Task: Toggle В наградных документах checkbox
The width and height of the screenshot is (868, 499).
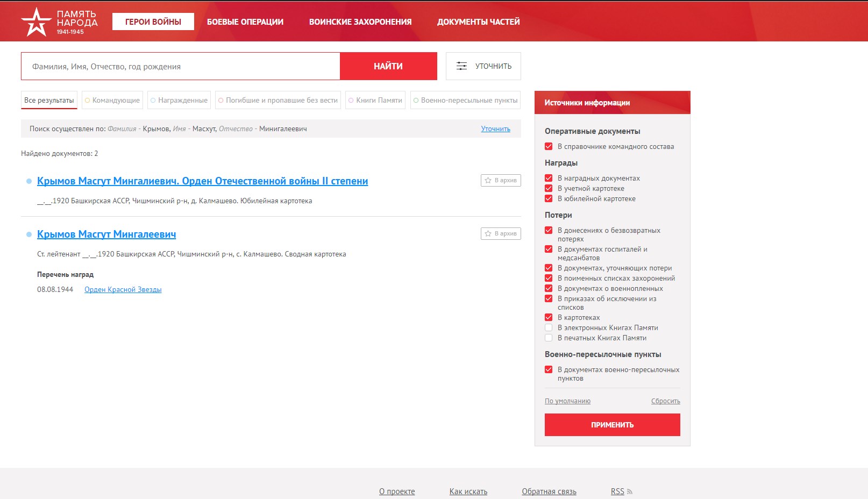Action: (x=549, y=179)
